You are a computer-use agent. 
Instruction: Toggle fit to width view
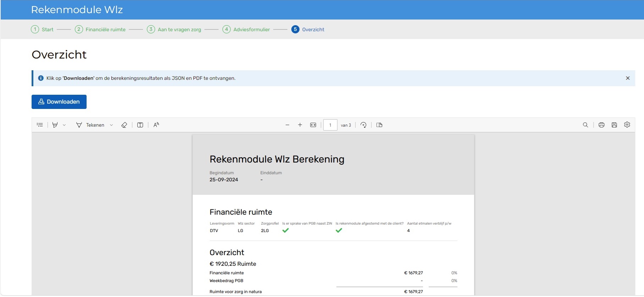coord(313,125)
